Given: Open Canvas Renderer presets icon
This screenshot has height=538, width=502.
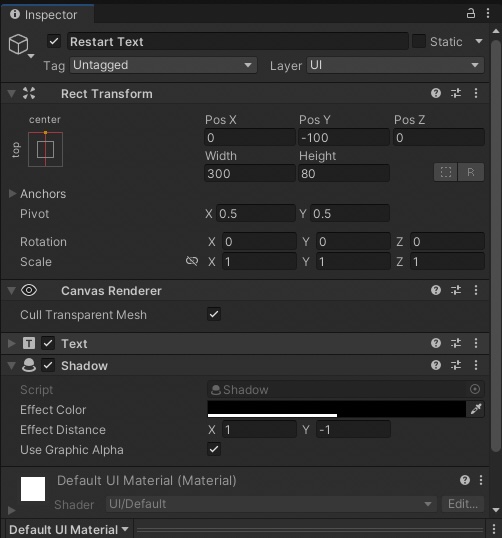Looking at the screenshot, I should 456,290.
